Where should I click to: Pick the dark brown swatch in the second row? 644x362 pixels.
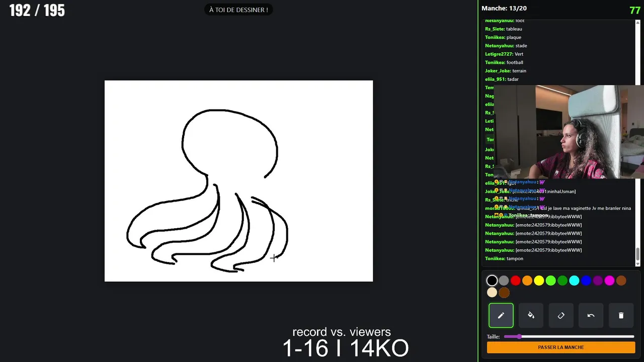click(504, 293)
